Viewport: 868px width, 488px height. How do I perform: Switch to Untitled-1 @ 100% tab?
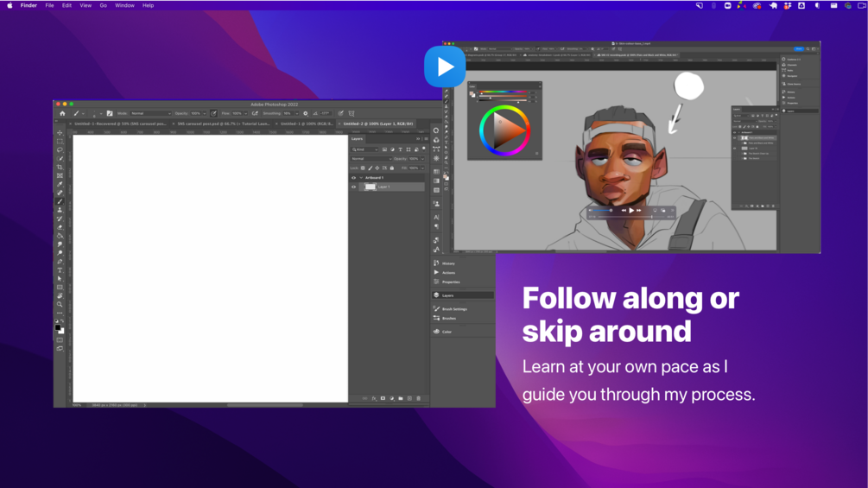306,124
